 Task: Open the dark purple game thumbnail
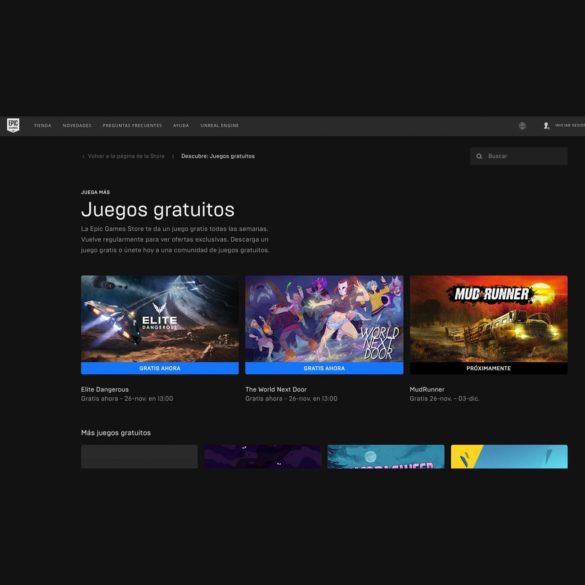tap(262, 456)
